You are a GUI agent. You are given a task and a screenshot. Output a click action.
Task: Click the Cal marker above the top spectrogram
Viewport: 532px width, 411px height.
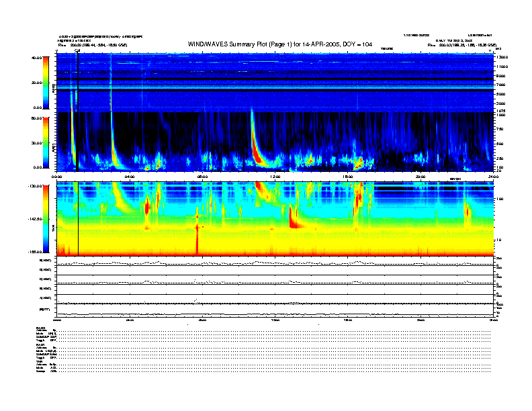(x=77, y=51)
